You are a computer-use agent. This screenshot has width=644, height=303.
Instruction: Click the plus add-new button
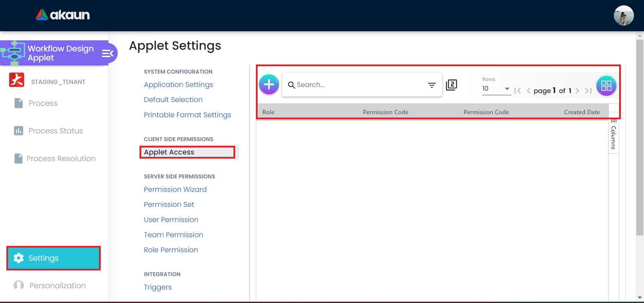[269, 84]
